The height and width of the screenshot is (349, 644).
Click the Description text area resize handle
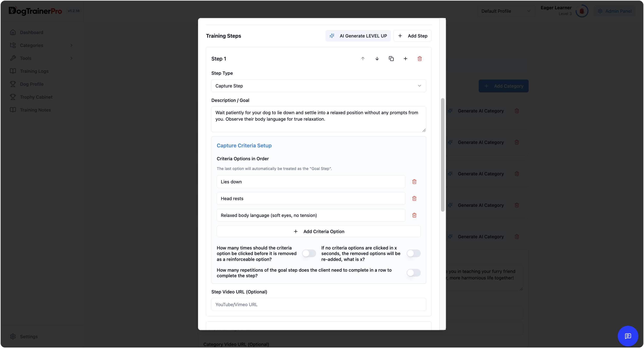424,130
